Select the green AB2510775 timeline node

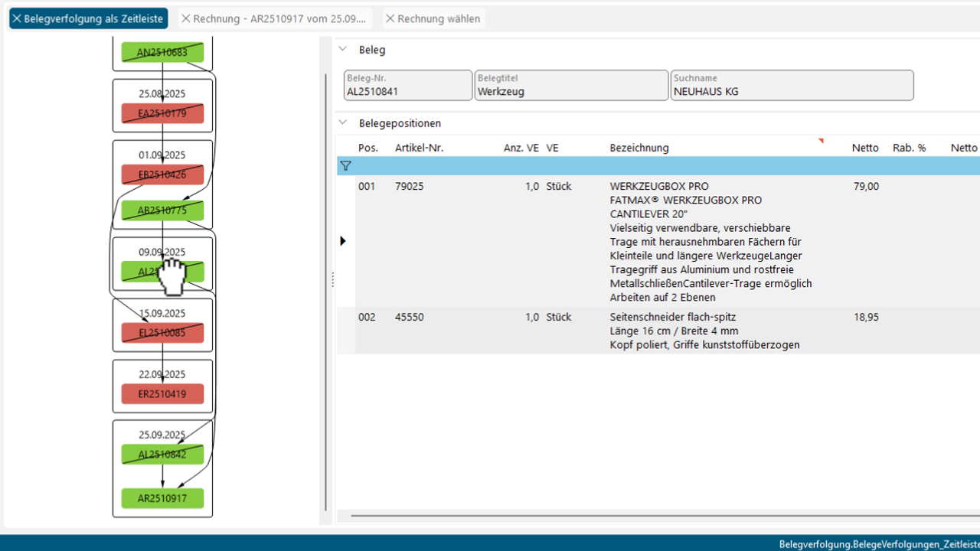coord(162,210)
